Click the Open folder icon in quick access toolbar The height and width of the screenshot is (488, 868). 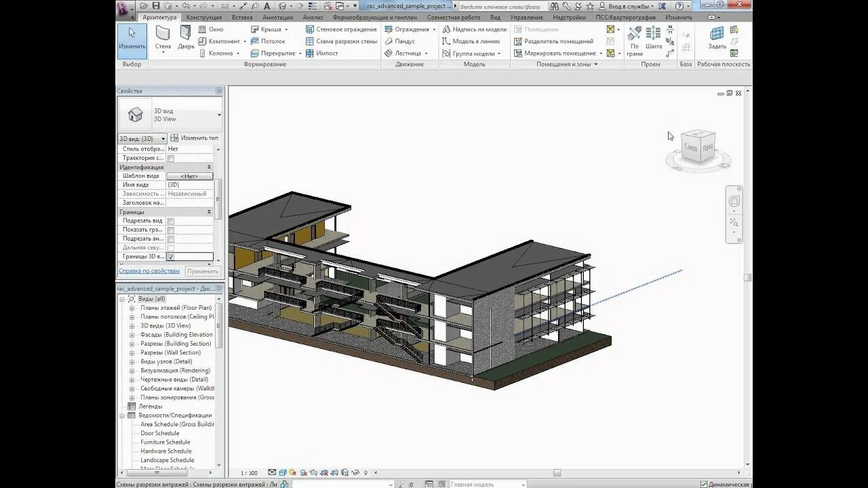pos(142,6)
